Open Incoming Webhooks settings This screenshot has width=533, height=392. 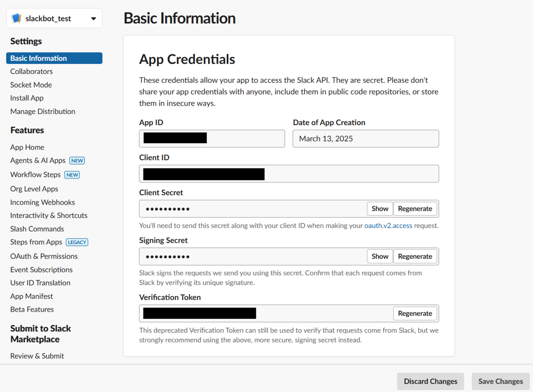pyautogui.click(x=43, y=202)
